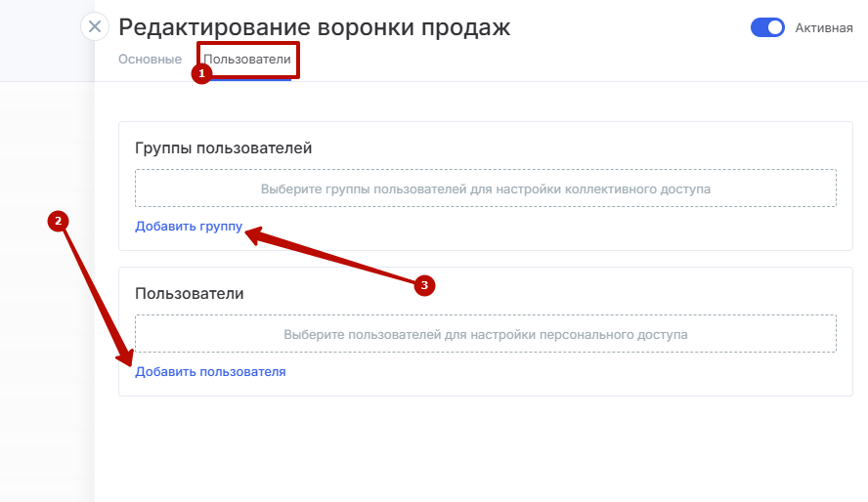Click the Добавить пользователя link
Viewport: 868px width, 502px height.
(x=210, y=372)
